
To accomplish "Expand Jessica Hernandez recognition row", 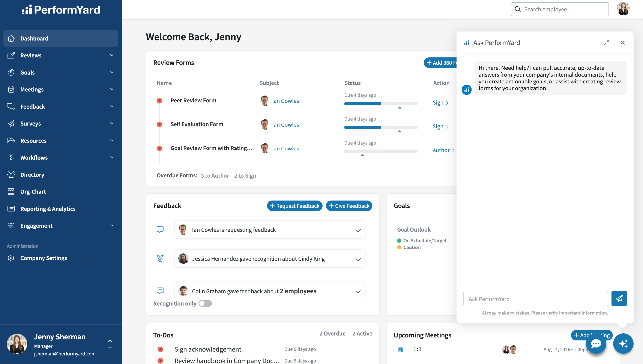I will [358, 259].
